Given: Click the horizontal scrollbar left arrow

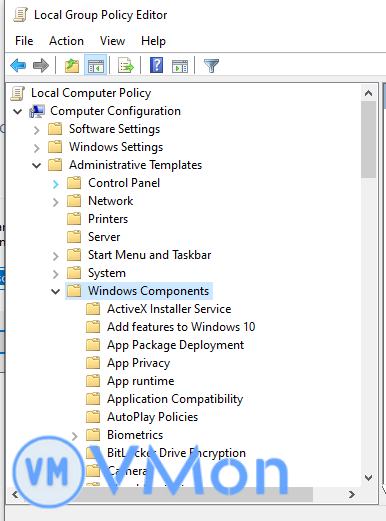Looking at the screenshot, I should [x=15, y=494].
